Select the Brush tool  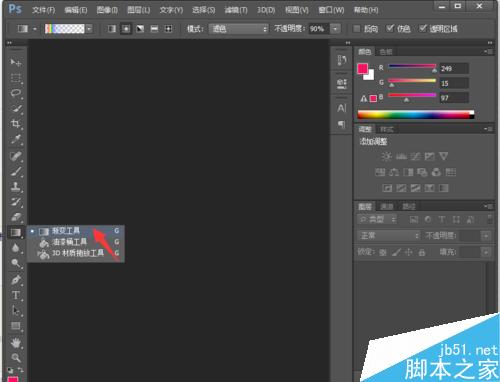15,171
